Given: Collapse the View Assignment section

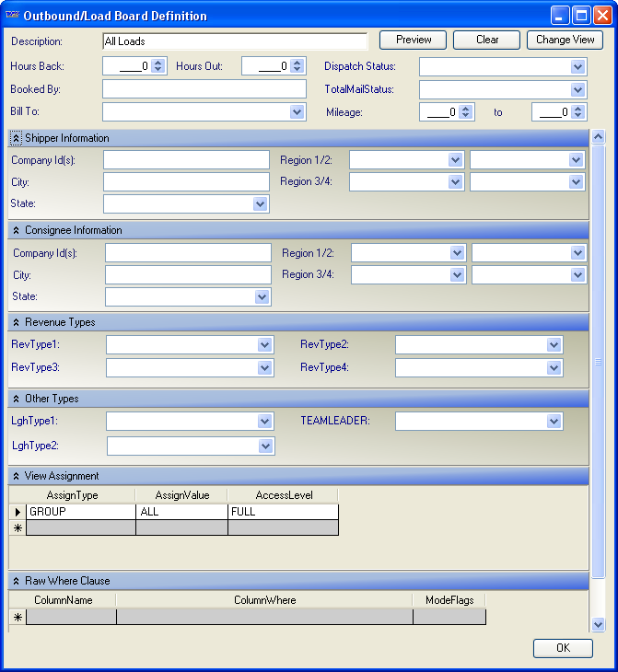Looking at the screenshot, I should [16, 476].
